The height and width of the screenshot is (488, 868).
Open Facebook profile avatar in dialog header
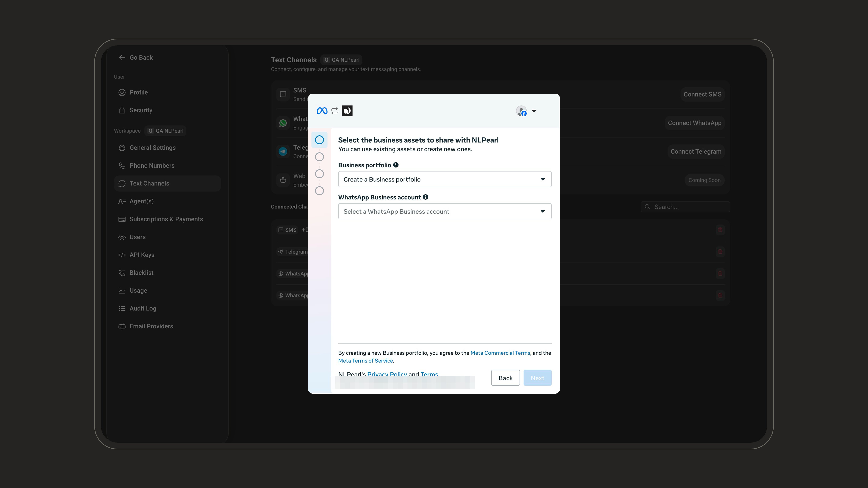pyautogui.click(x=521, y=111)
